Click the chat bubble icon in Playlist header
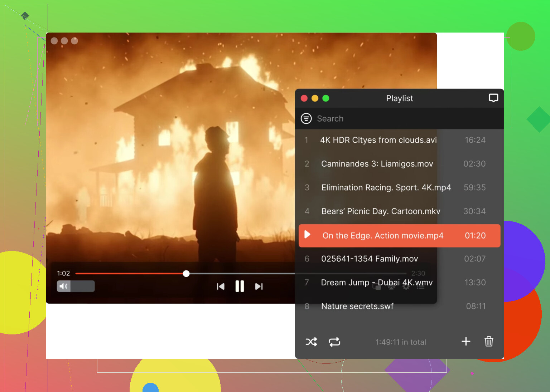 click(x=493, y=98)
